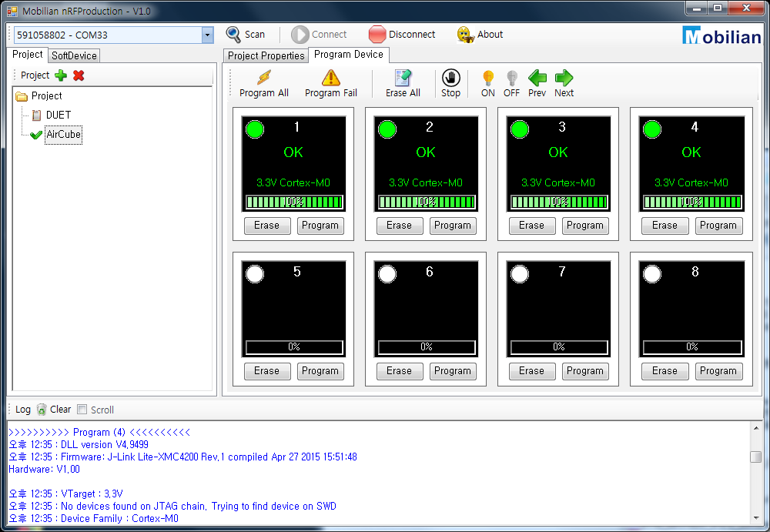Viewport: 770px width, 532px height.
Task: Switch to the SoftDevice tab
Action: click(74, 55)
